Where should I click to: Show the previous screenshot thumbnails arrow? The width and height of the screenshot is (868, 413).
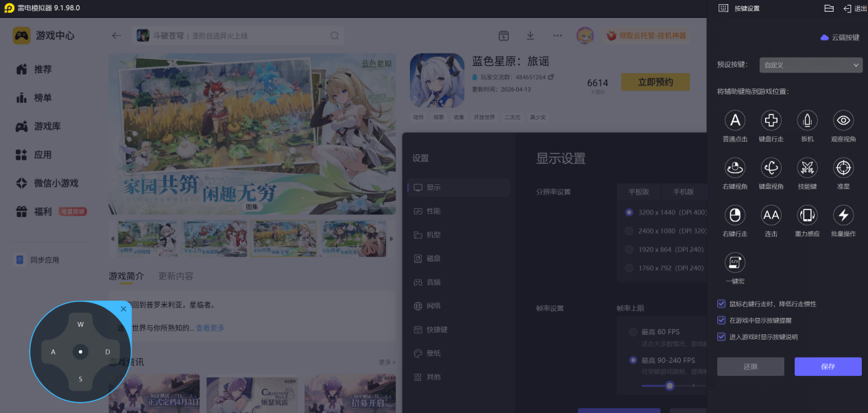coord(113,238)
